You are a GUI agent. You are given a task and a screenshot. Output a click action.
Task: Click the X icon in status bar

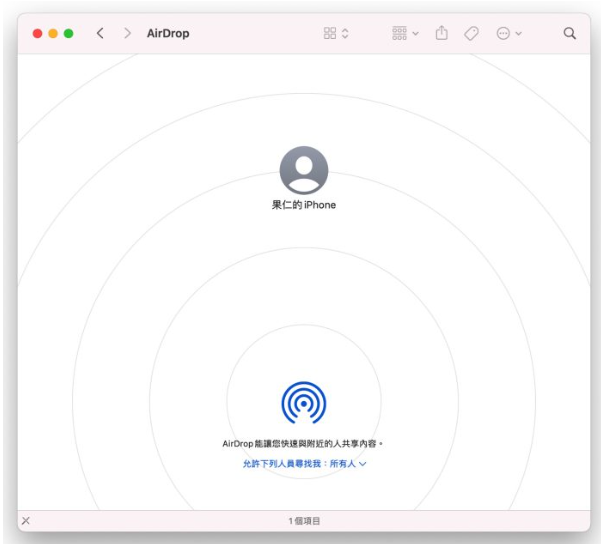click(x=26, y=521)
